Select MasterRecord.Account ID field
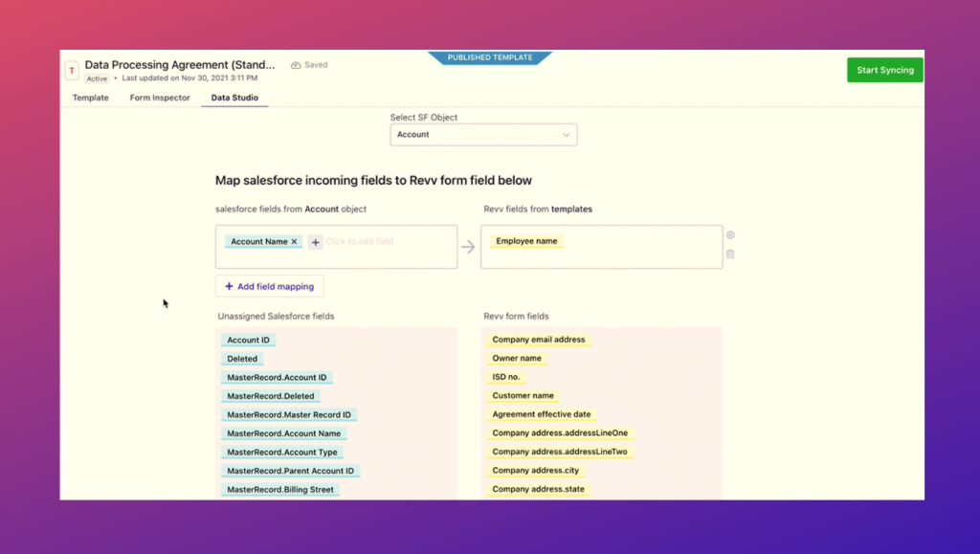 [x=277, y=378]
